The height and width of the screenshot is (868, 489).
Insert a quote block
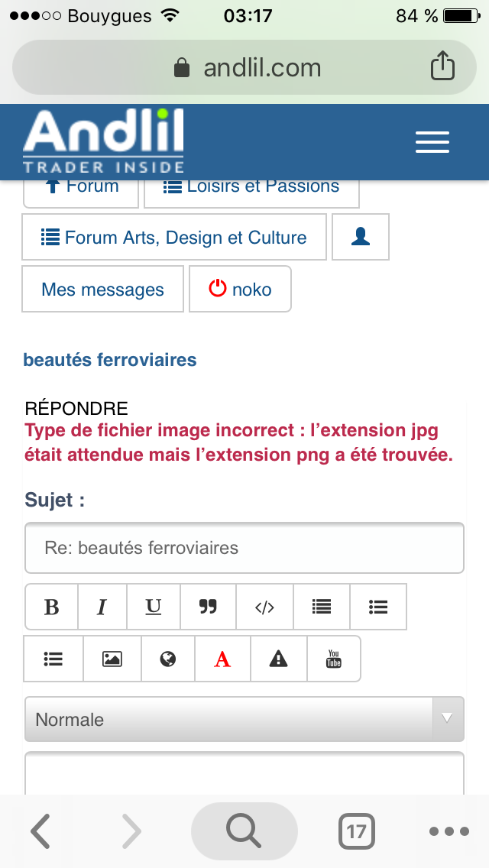point(208,607)
